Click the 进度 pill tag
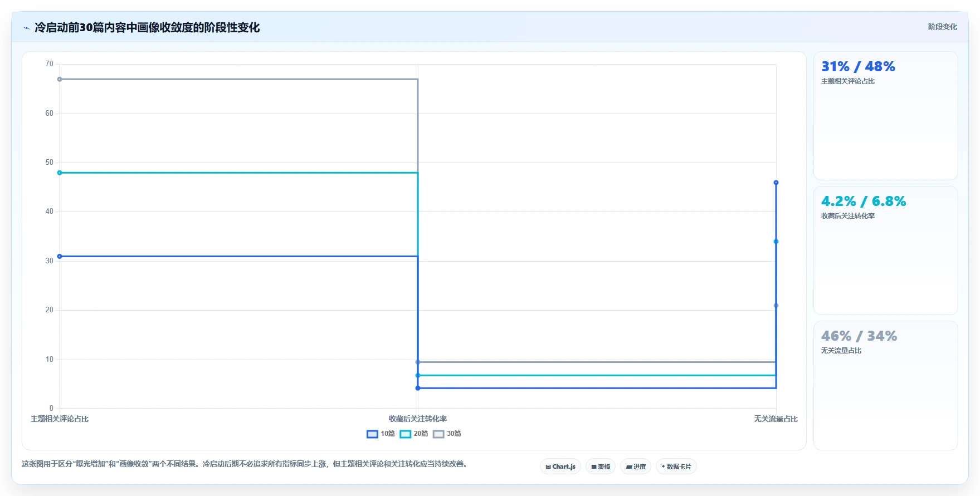980x496 pixels. [636, 466]
